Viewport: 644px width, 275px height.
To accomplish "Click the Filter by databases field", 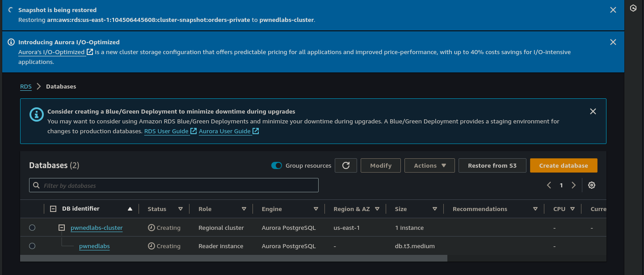I will pyautogui.click(x=173, y=185).
